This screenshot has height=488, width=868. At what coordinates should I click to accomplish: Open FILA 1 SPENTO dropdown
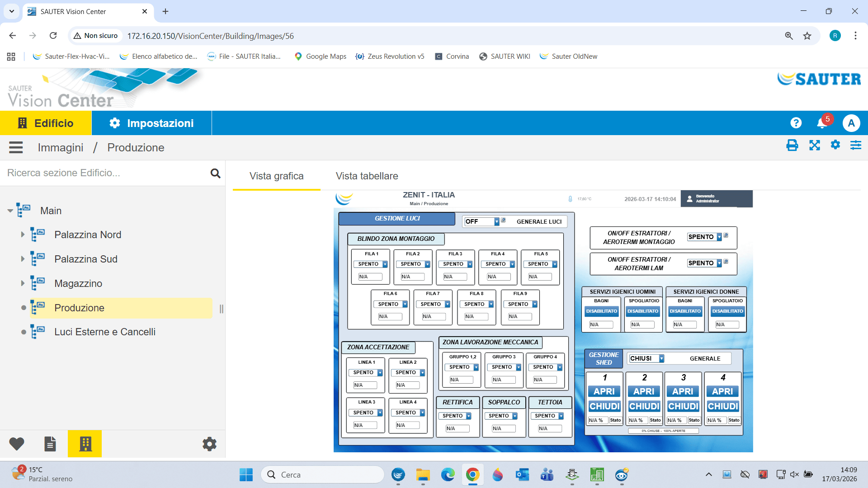385,264
